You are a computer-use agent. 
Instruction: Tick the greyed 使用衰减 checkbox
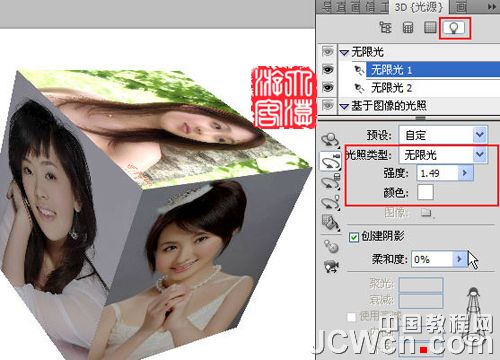coord(352,317)
